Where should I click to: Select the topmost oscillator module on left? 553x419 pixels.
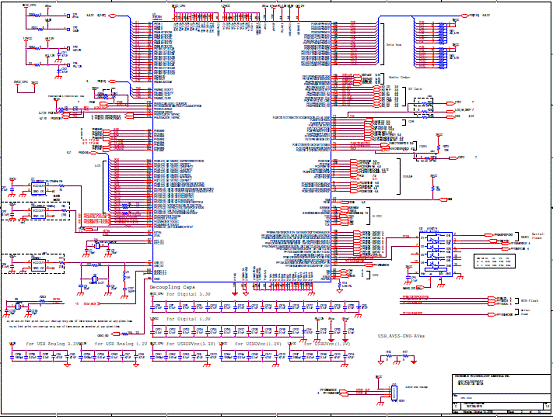click(x=38, y=189)
